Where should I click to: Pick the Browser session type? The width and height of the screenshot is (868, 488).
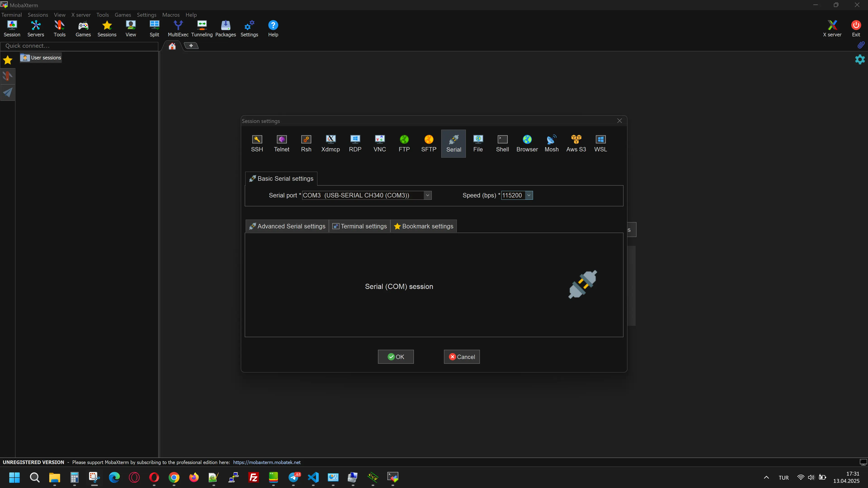pos(527,144)
